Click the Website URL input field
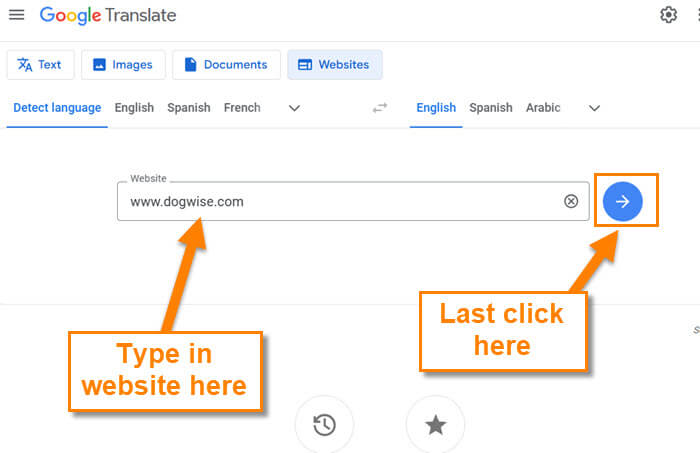 pyautogui.click(x=353, y=201)
